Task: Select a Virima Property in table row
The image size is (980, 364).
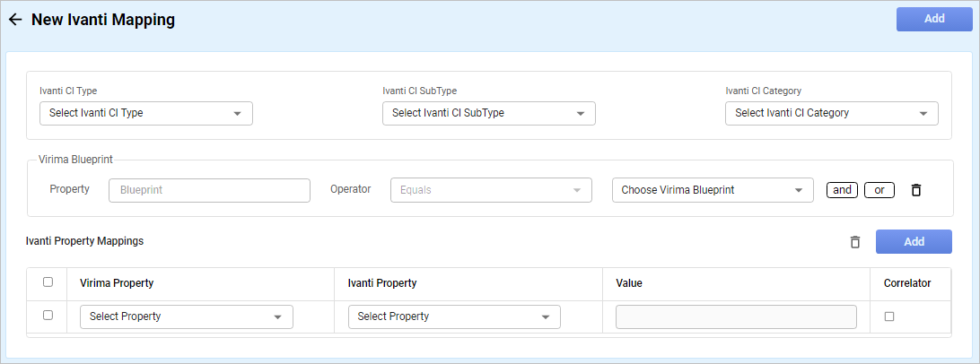Action: (x=187, y=317)
